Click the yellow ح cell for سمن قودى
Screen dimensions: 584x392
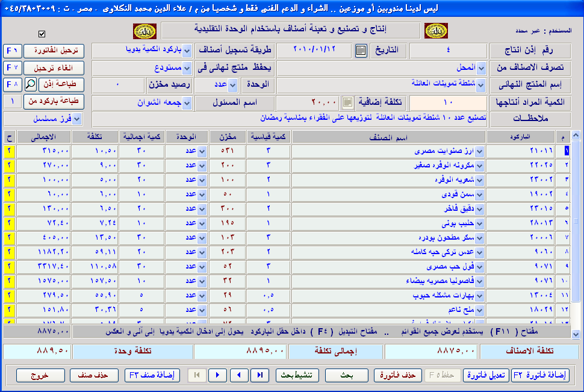(9, 194)
